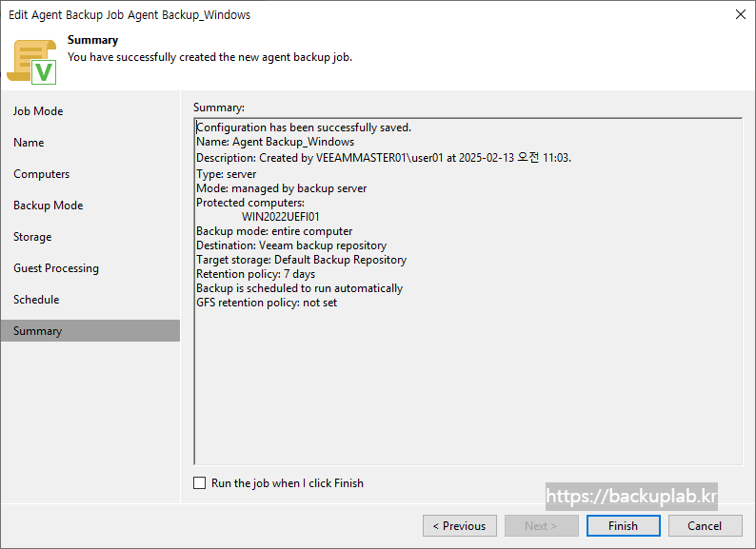Click 'Backup is scheduled to run automatically' line

click(x=299, y=288)
